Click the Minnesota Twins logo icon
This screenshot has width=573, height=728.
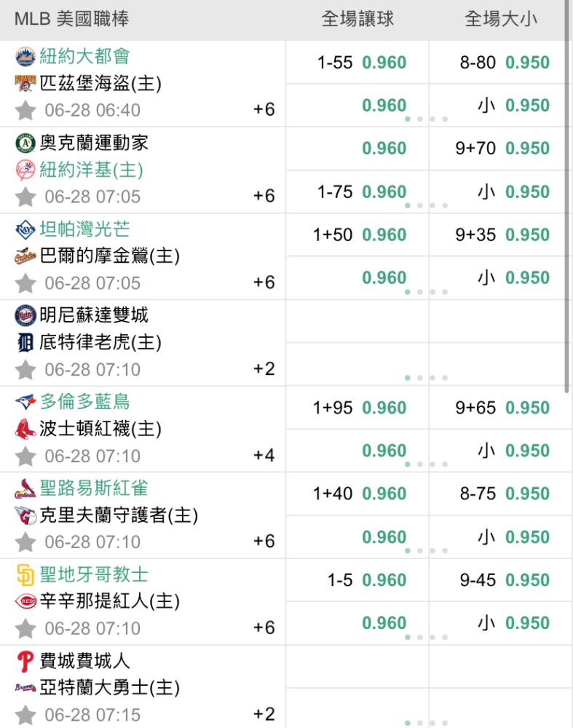pyautogui.click(x=25, y=315)
